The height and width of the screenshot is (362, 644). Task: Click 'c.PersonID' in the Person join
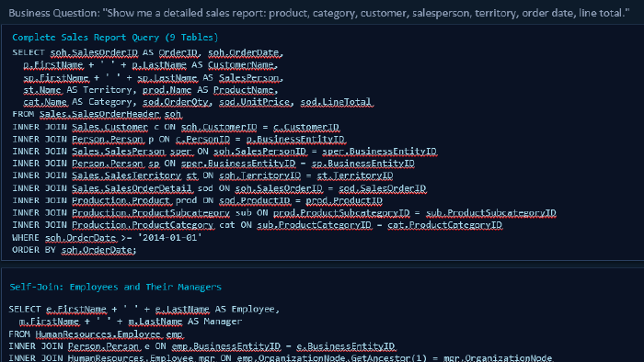pos(203,139)
